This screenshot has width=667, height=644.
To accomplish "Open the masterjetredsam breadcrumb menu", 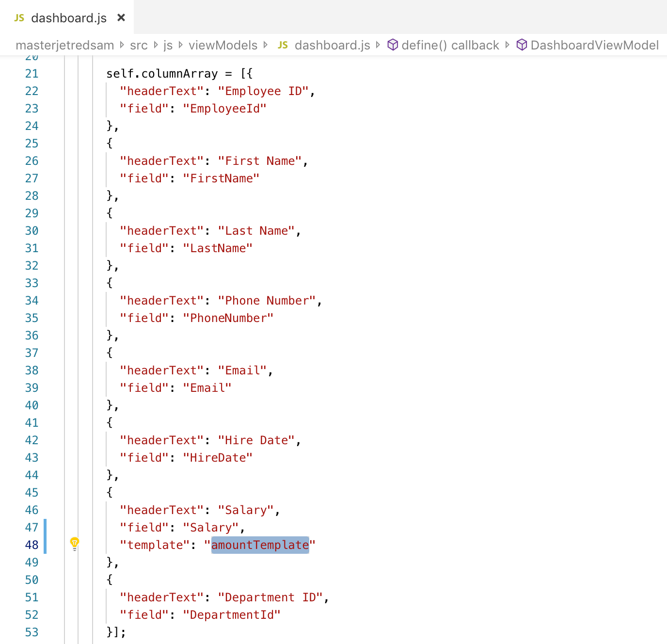I will tap(64, 45).
